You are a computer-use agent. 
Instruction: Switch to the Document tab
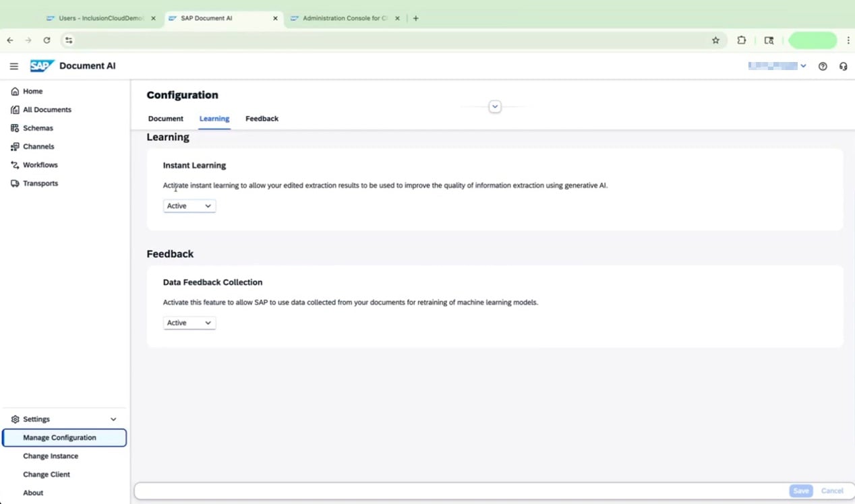(166, 119)
